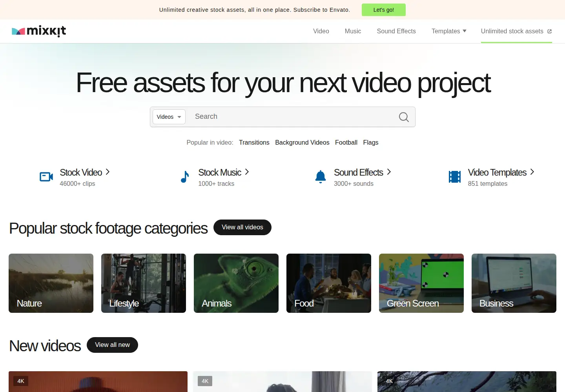Click the chevron next to Stock Video
The width and height of the screenshot is (565, 392).
tap(108, 172)
